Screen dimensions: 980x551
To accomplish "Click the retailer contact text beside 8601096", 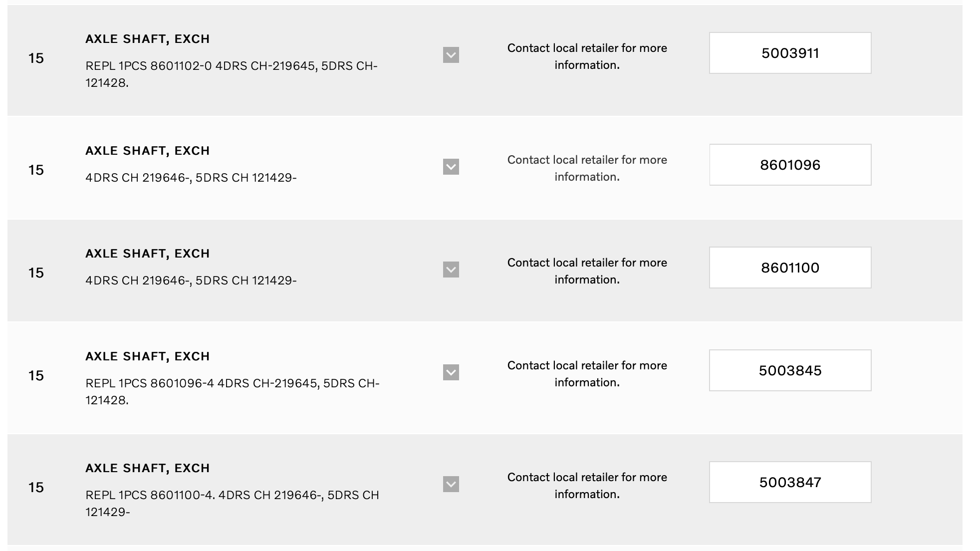I will click(x=587, y=168).
